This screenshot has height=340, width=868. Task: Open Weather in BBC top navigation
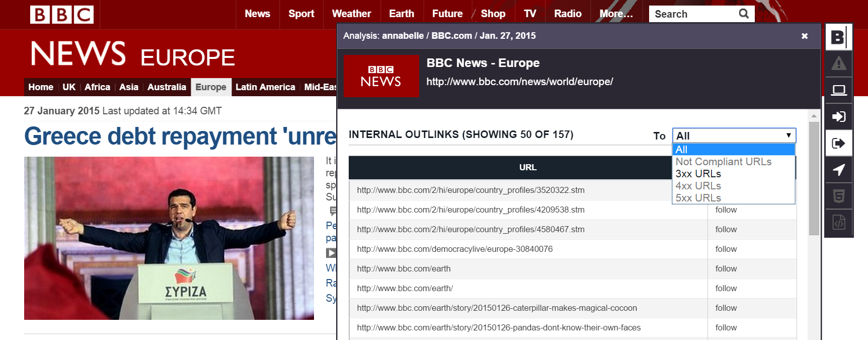pyautogui.click(x=351, y=14)
